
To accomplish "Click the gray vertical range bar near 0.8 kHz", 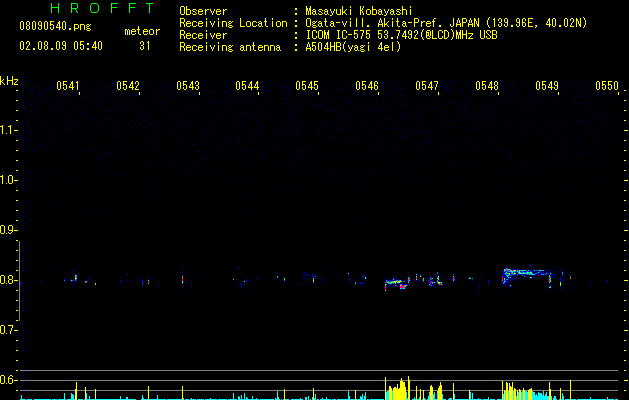I will tap(19, 280).
